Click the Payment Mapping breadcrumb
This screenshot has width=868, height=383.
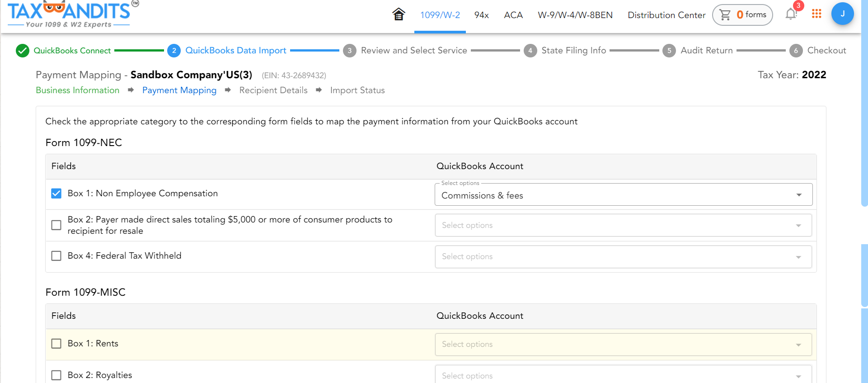click(179, 90)
